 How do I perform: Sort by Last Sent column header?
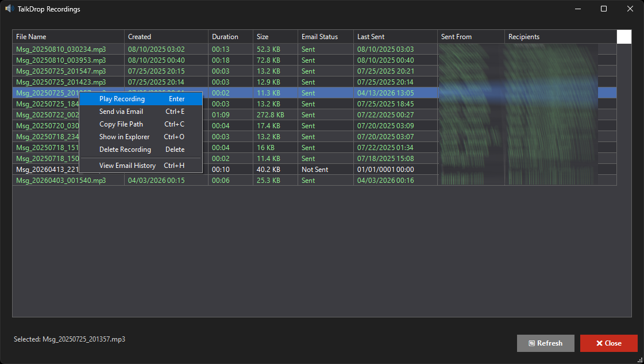tap(395, 37)
